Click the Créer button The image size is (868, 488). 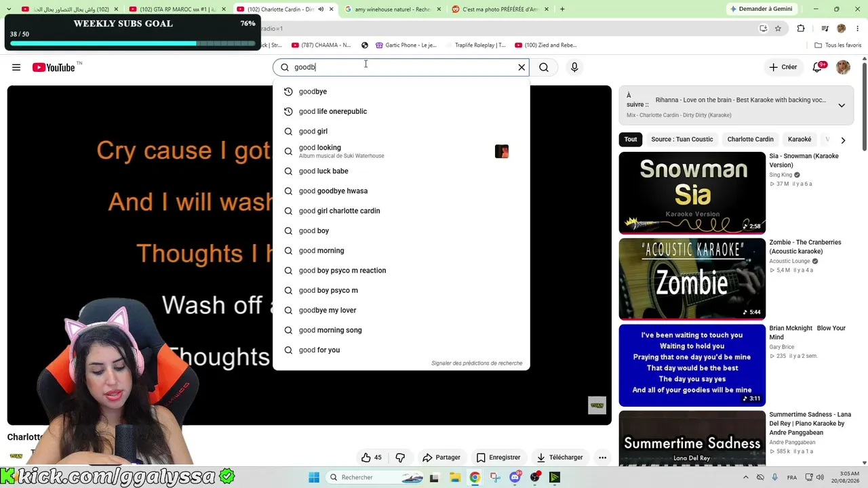783,67
